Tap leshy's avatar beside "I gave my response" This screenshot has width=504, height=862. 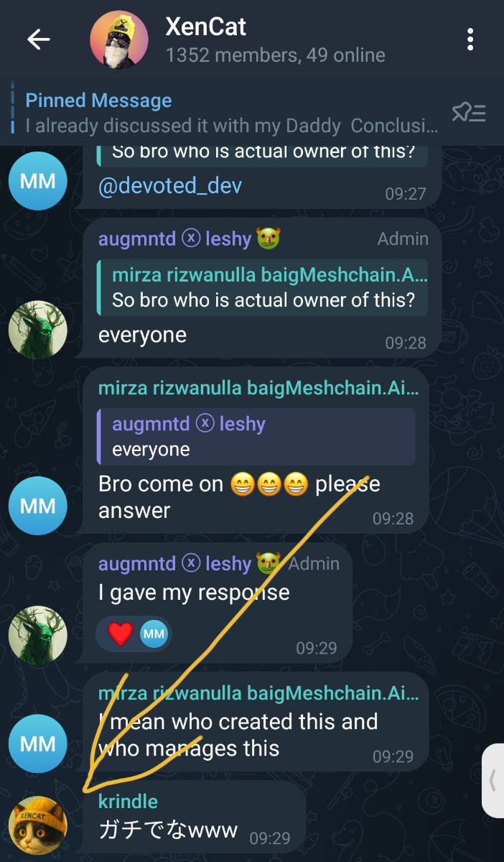(x=37, y=634)
